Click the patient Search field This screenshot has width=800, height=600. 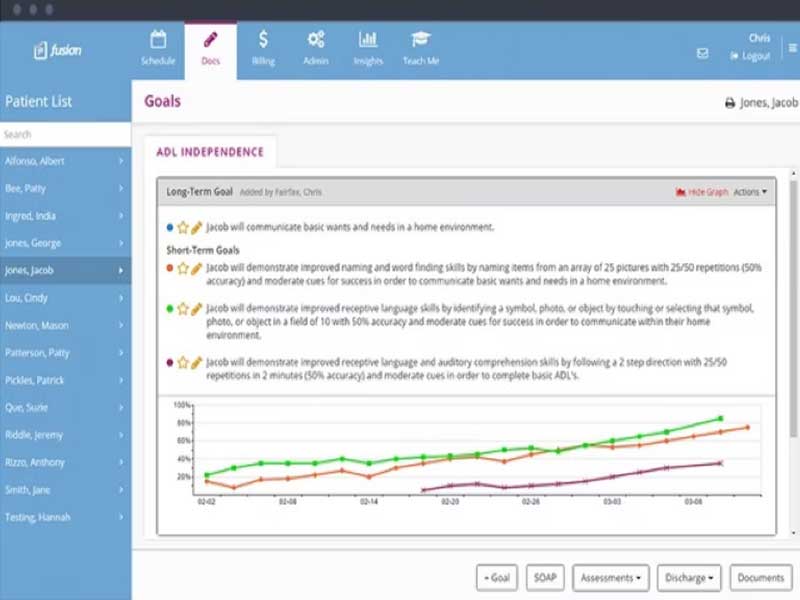[x=65, y=135]
